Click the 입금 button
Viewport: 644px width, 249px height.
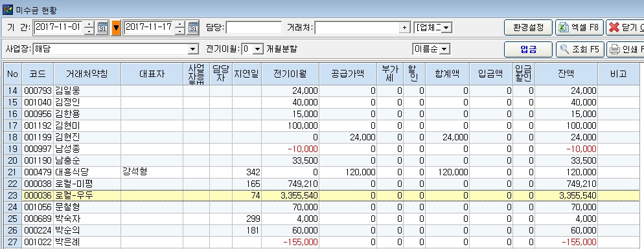[528, 49]
